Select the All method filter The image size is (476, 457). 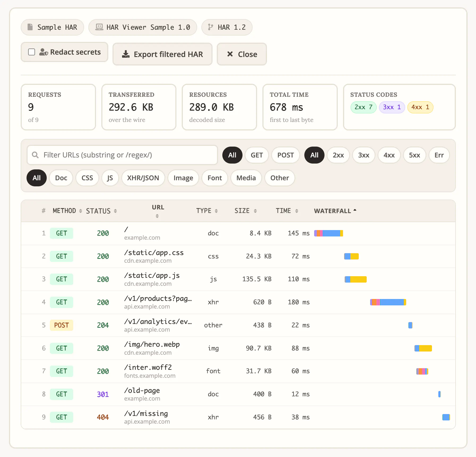[x=232, y=155]
